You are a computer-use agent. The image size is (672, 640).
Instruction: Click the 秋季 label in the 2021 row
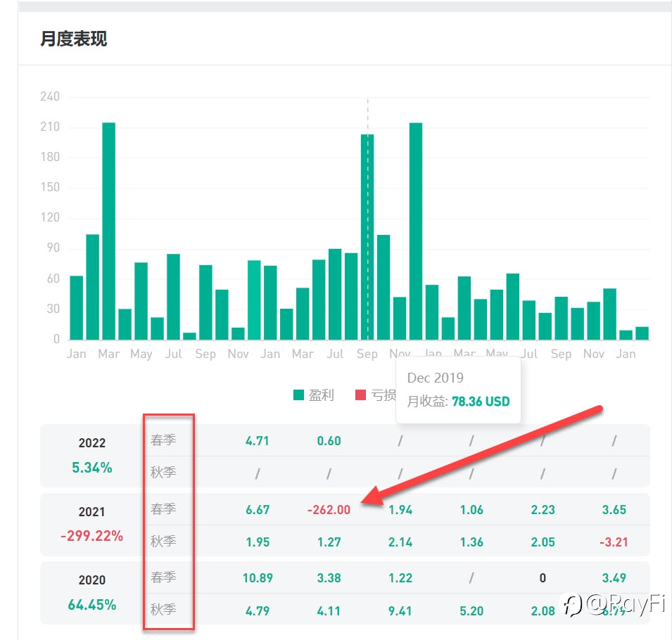pyautogui.click(x=163, y=541)
